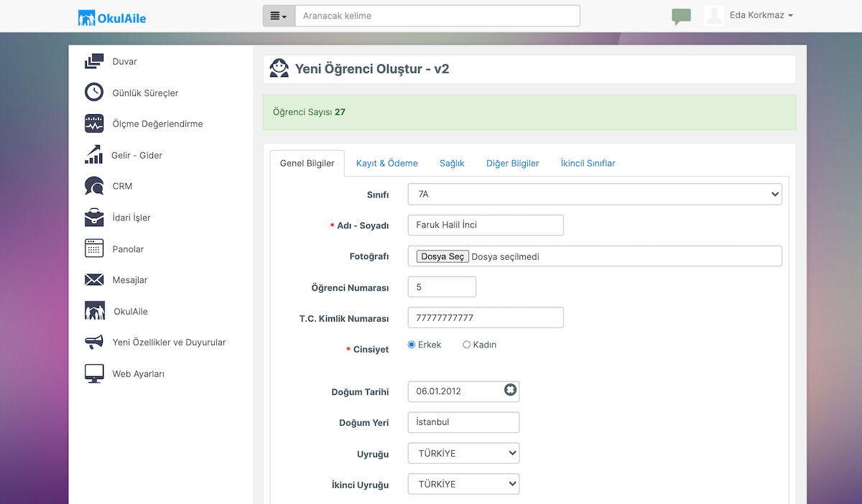Select the Kadın gender option
Viewport: 862px width, 504px height.
(x=466, y=345)
